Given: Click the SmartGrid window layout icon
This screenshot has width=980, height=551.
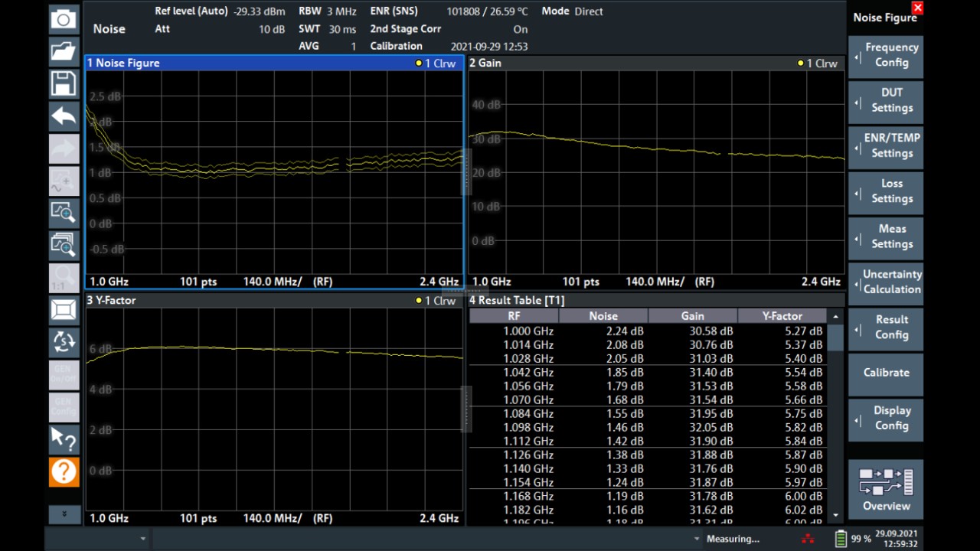Looking at the screenshot, I should (64, 310).
